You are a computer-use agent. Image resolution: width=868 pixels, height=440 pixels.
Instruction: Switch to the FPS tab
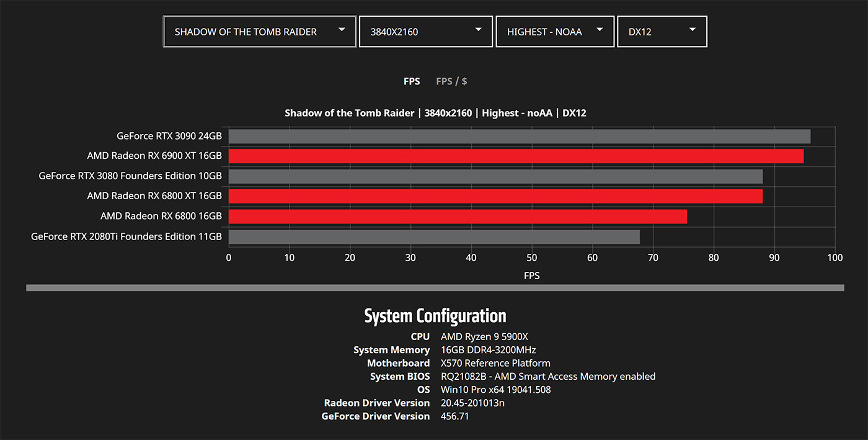click(x=412, y=81)
